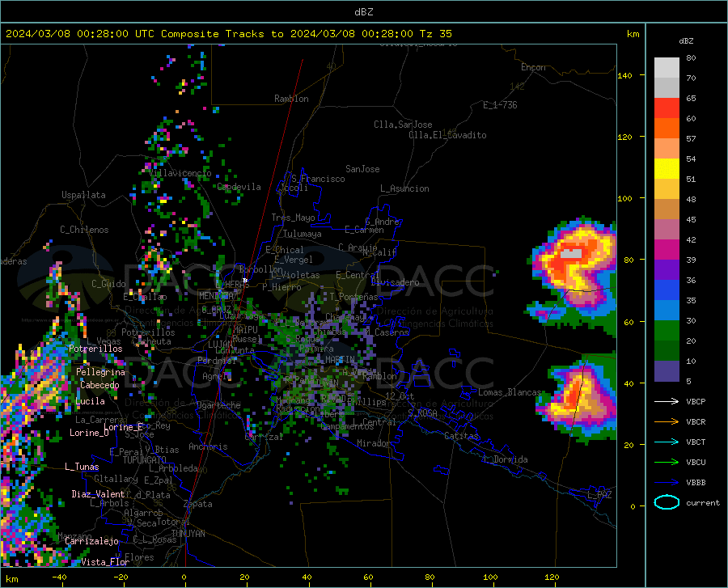
Task: Click the 'SanJose' map label
Action: tap(362, 169)
